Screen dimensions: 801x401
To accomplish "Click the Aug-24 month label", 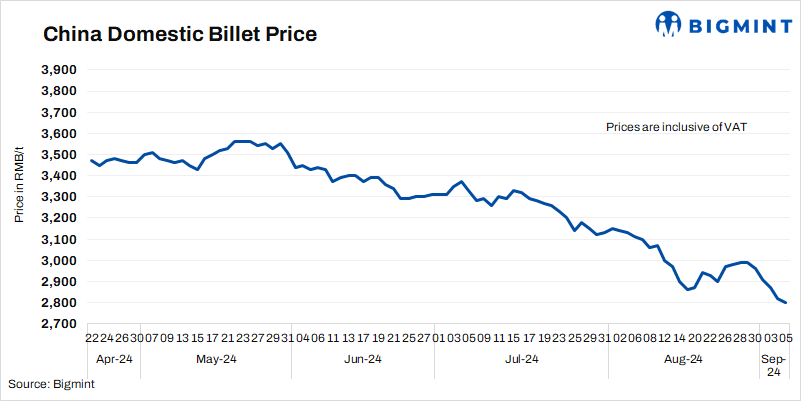I will [x=682, y=358].
